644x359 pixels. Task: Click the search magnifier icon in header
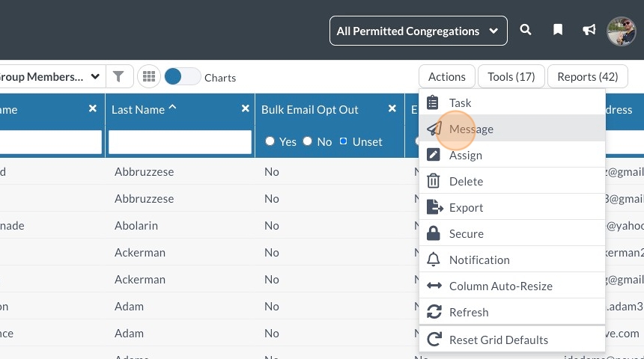pos(526,31)
